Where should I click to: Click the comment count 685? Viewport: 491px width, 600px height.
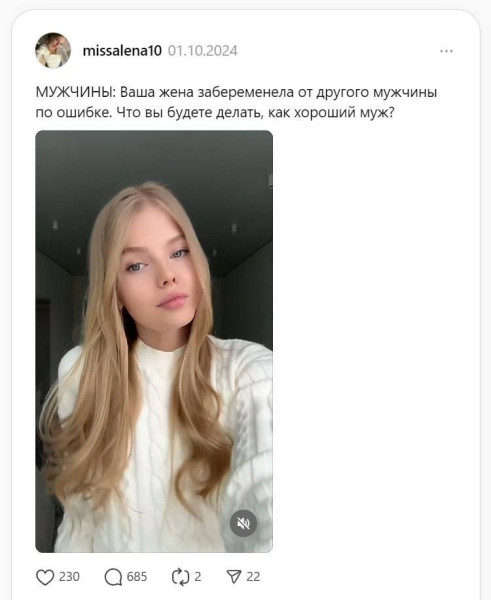[137, 577]
